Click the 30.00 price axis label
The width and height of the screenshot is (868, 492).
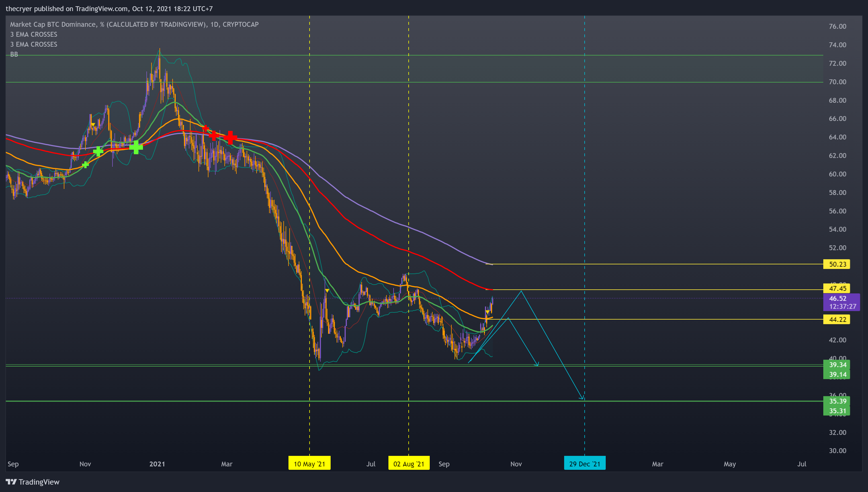click(837, 450)
